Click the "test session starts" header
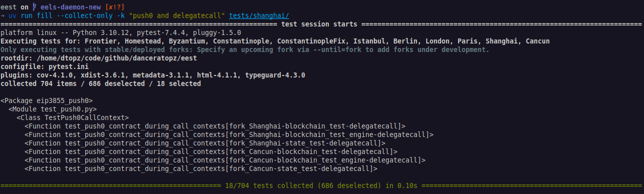The image size is (644, 194). tap(319, 24)
